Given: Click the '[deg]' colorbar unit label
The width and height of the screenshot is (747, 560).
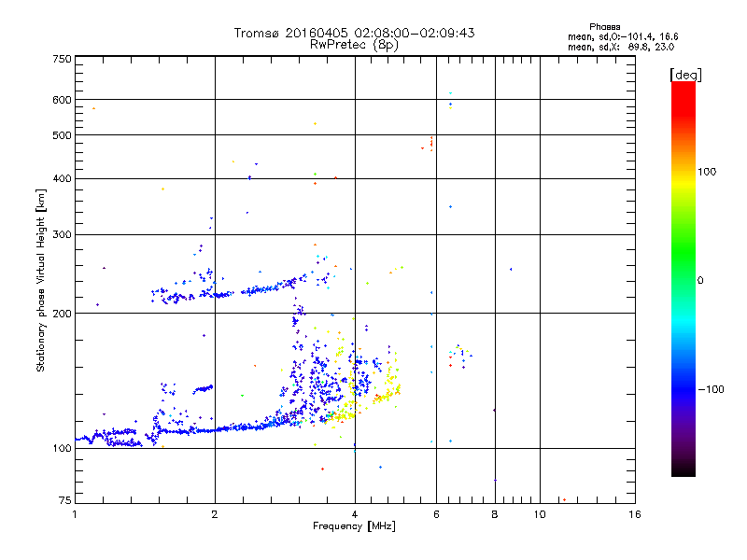Looking at the screenshot, I should coord(685,75).
